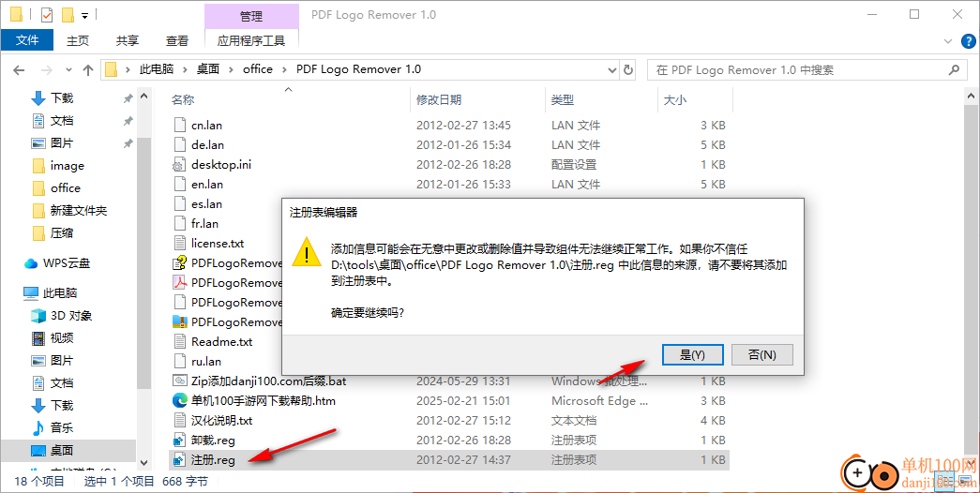This screenshot has width=980, height=493.
Task: Sort files by 类型 column
Action: coord(563,100)
